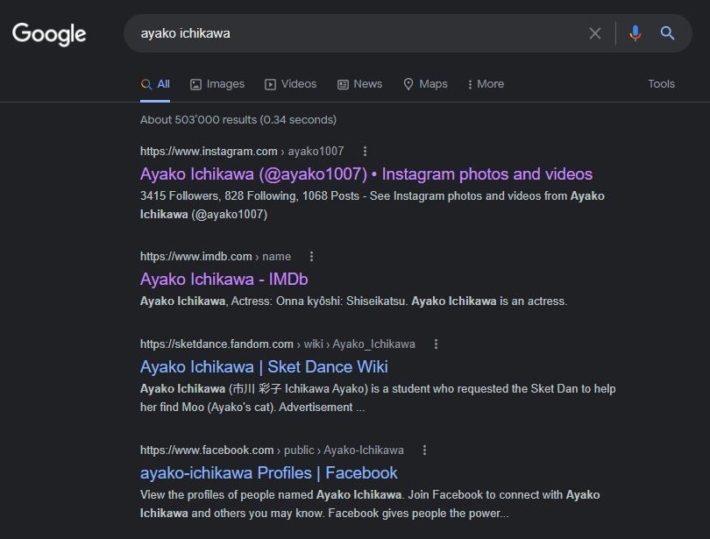
Task: Open Ayako Ichikawa Instagram photos and videos link
Action: (x=366, y=174)
